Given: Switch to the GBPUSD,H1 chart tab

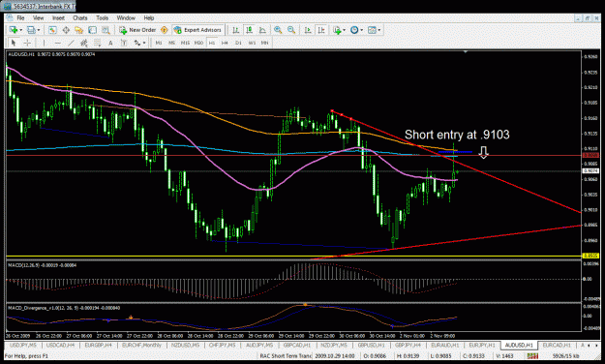Looking at the screenshot, I should 371,345.
